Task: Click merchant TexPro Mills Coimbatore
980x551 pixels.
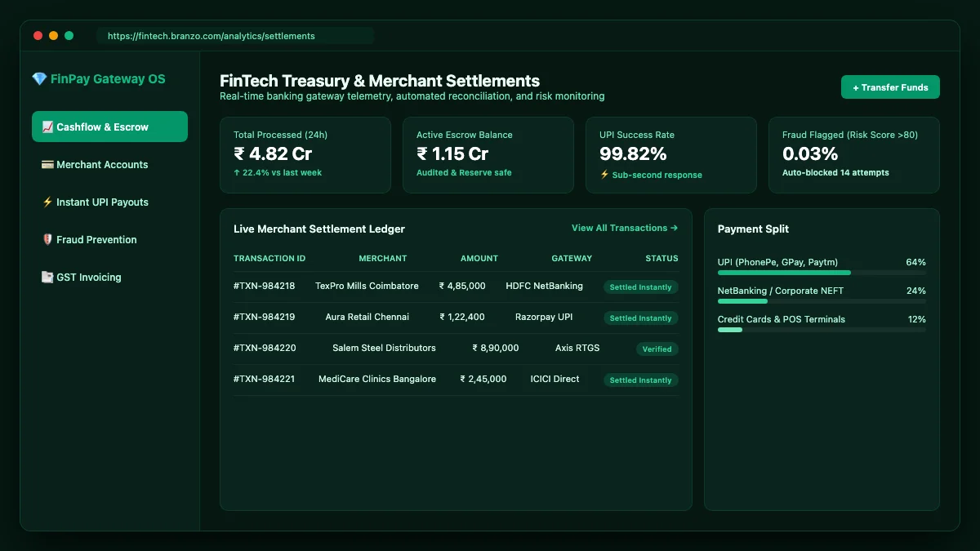Action: (367, 287)
